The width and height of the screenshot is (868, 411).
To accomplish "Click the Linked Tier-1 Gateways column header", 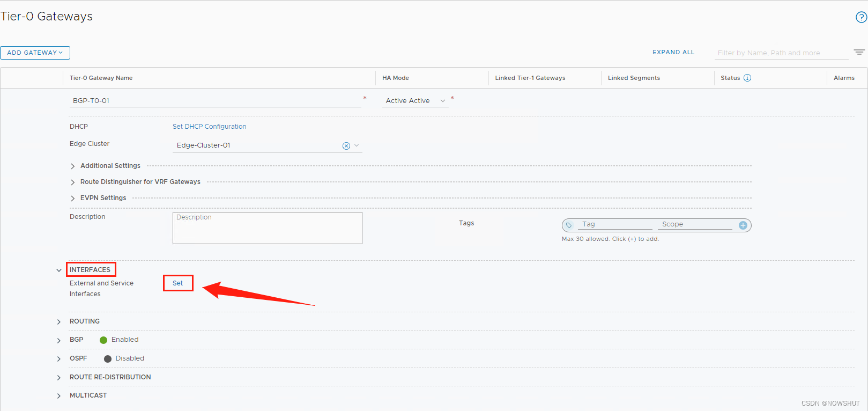I will [x=530, y=78].
